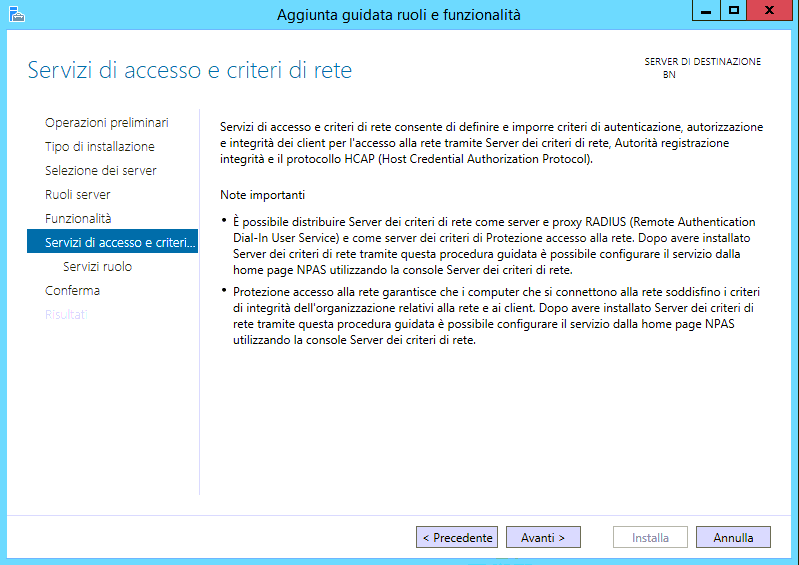This screenshot has width=799, height=565.
Task: Close the wizard with the X button
Action: point(769,11)
